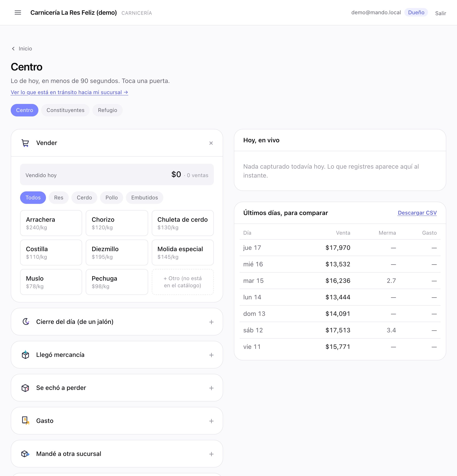Collapse the Vender panel with the X

(x=211, y=143)
